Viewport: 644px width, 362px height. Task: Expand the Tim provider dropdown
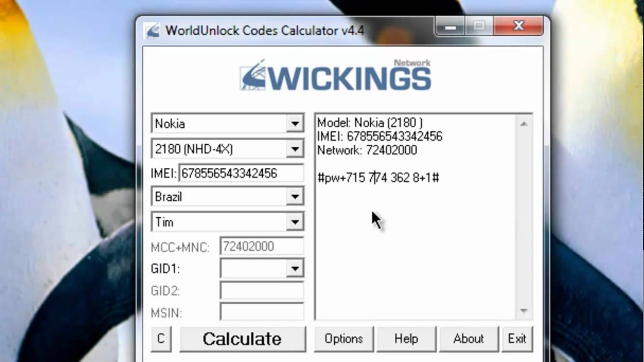[294, 222]
